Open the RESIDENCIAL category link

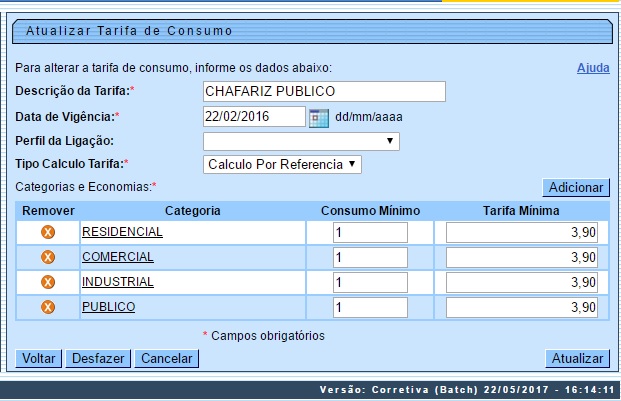[x=122, y=232]
